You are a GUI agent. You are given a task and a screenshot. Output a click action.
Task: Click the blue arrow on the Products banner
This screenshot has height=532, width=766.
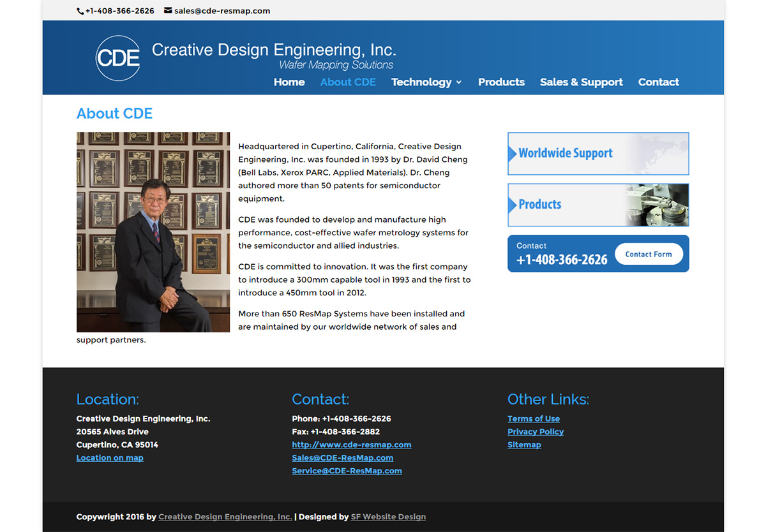(x=513, y=205)
